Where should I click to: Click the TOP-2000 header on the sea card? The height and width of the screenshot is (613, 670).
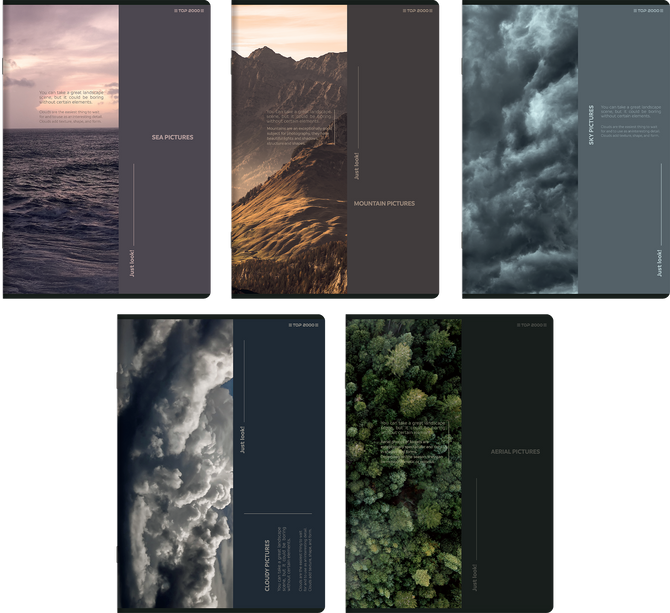[190, 11]
